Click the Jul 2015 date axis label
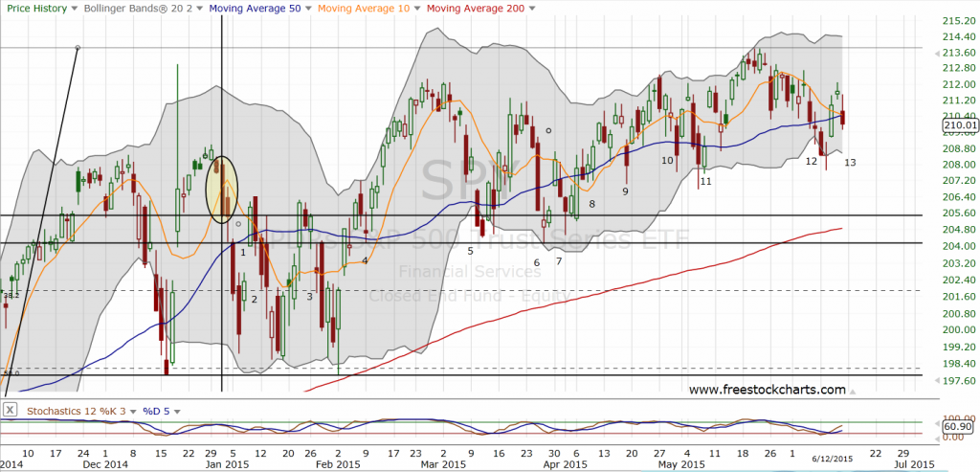 (x=915, y=464)
